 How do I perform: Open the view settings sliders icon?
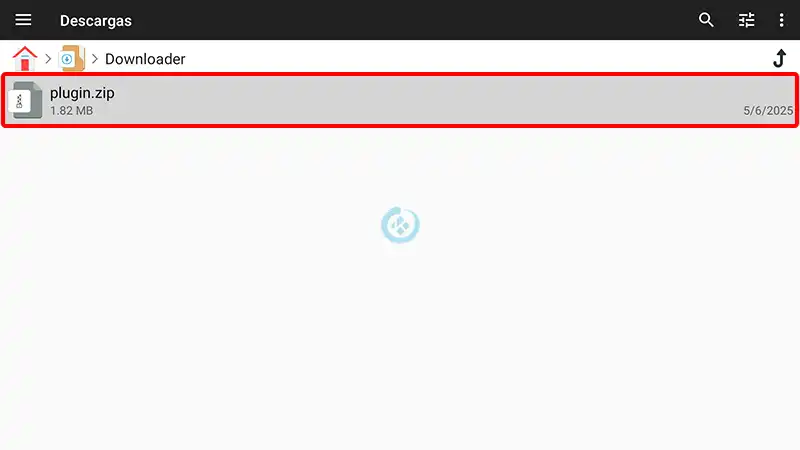click(746, 20)
